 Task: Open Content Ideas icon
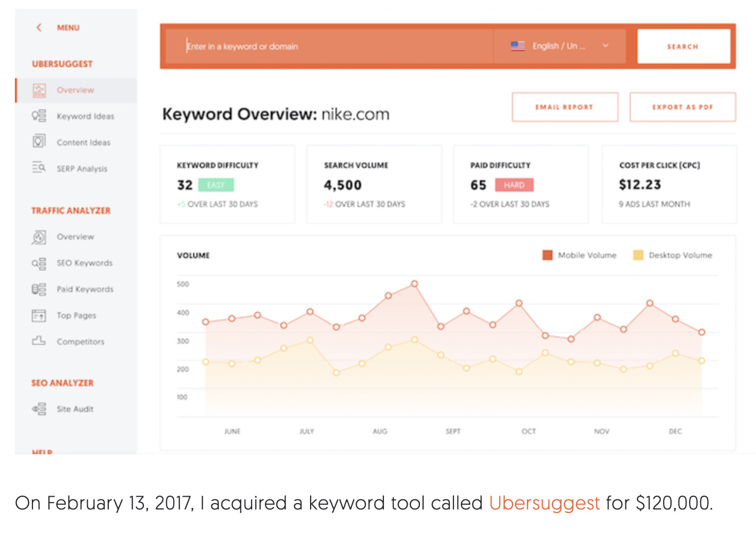click(x=39, y=141)
